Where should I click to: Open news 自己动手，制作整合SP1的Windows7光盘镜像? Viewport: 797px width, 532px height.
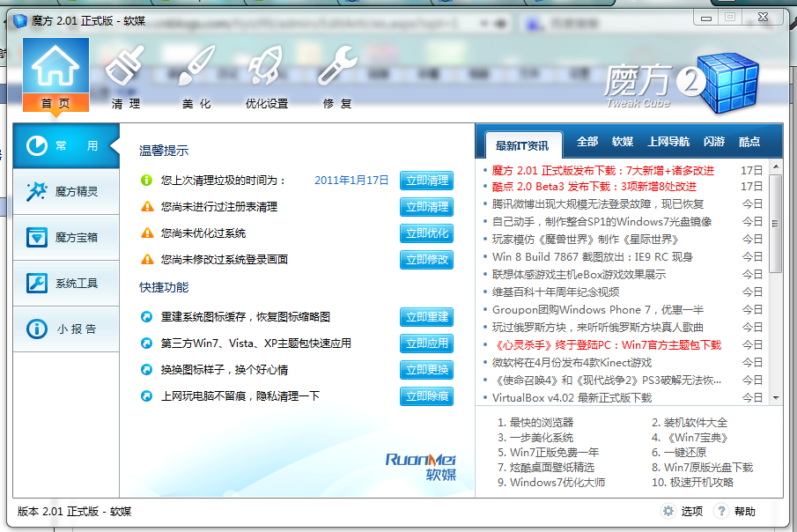601,222
